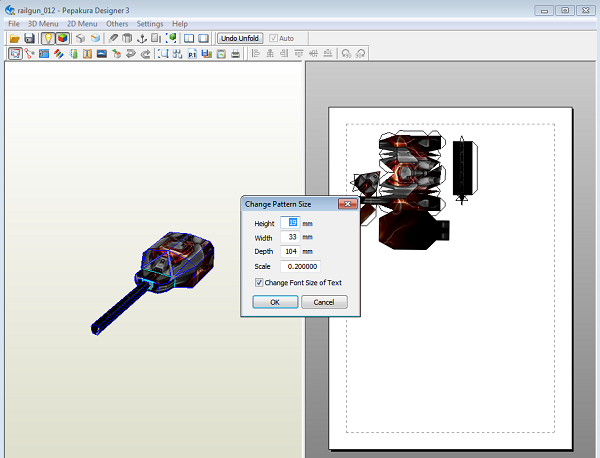Click the pencil edit icon in the toolbar
600x458 pixels.
click(x=113, y=38)
